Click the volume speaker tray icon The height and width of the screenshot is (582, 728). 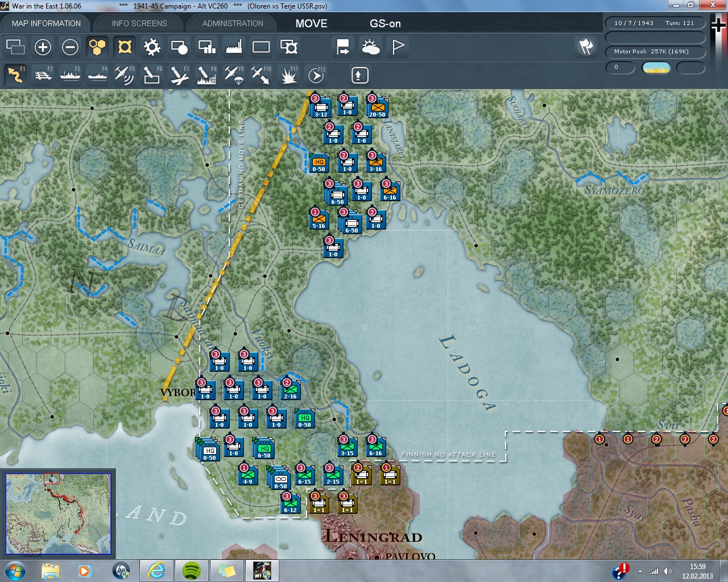pos(668,571)
